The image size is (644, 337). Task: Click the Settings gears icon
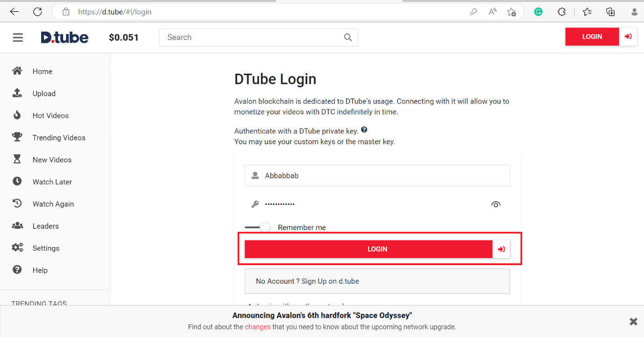(17, 248)
